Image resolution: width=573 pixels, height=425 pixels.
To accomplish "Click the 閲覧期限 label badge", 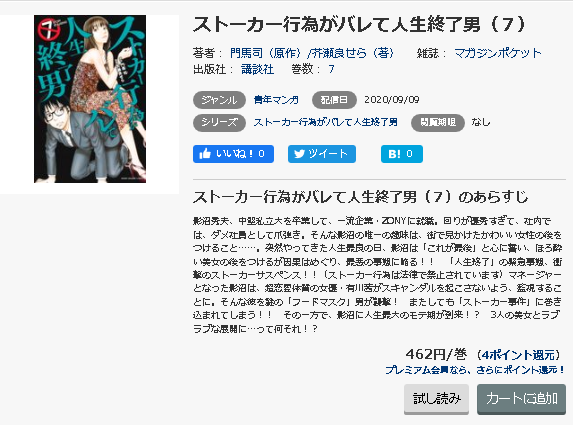I will tap(438, 122).
